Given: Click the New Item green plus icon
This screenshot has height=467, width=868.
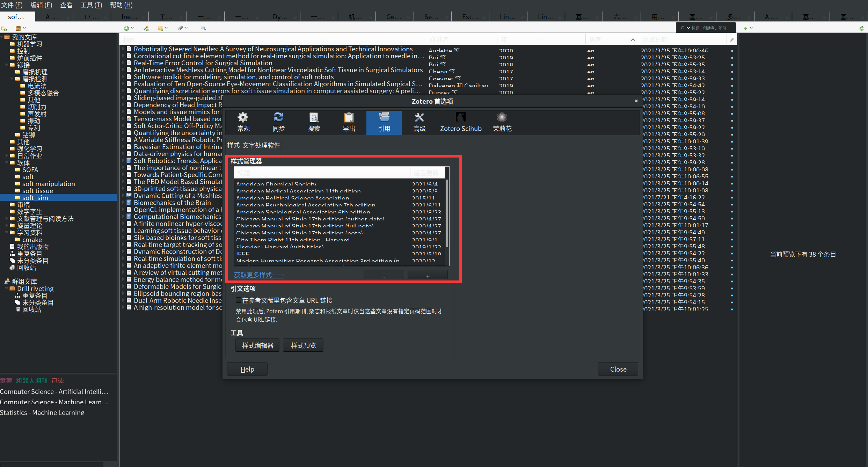Looking at the screenshot, I should tap(126, 28).
